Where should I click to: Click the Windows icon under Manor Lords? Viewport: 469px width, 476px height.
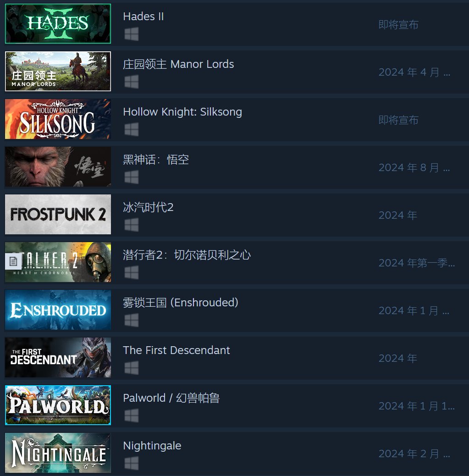point(132,82)
